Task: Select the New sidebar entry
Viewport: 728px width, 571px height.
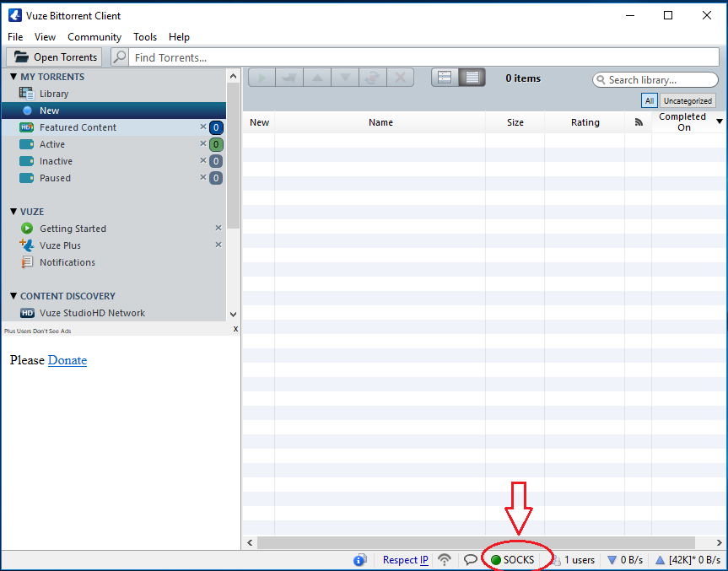Action: pos(114,110)
